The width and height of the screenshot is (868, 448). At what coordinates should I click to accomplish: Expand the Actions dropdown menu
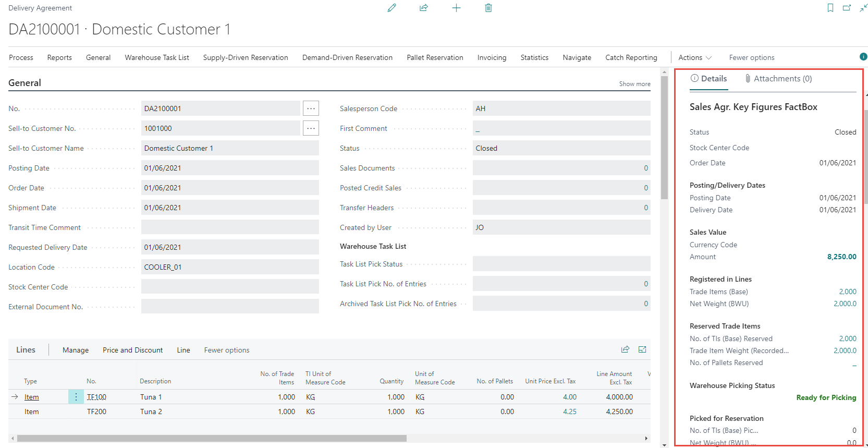pyautogui.click(x=695, y=57)
